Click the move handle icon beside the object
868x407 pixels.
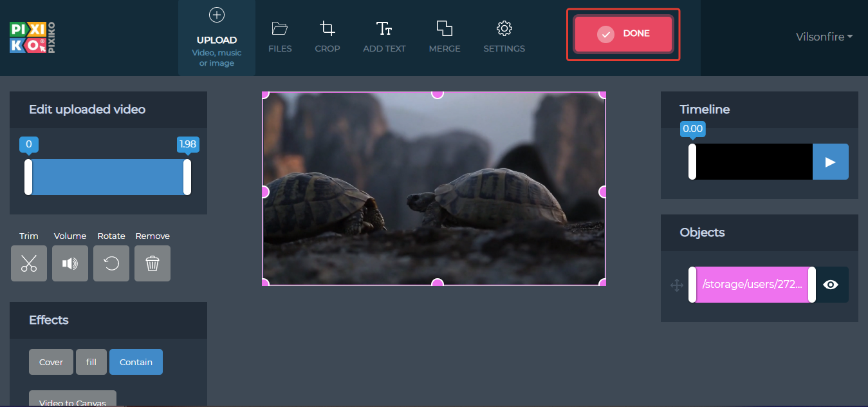click(x=677, y=285)
